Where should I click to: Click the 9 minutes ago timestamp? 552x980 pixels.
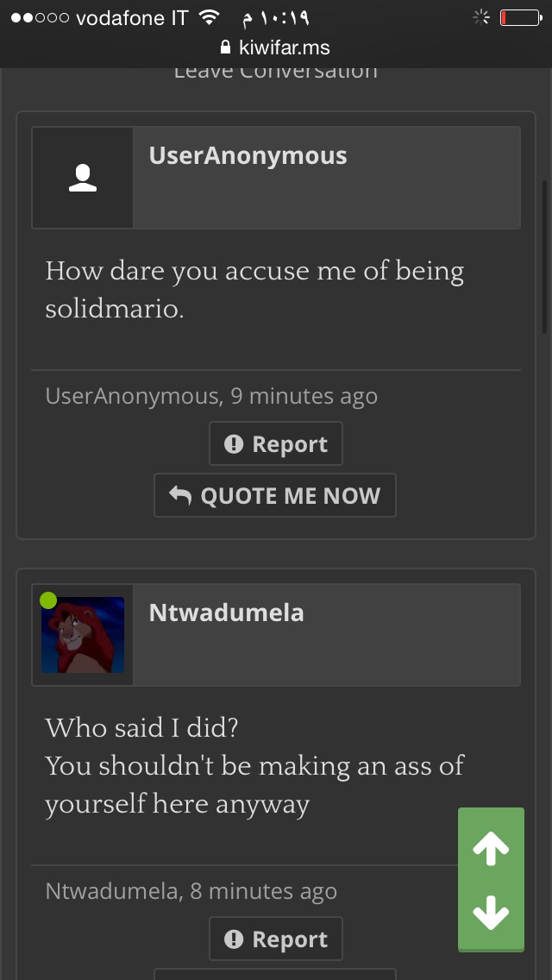[x=304, y=396]
